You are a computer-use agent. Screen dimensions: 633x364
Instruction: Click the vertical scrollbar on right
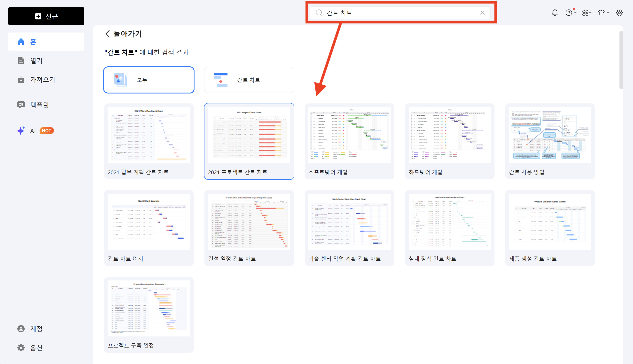[x=621, y=60]
